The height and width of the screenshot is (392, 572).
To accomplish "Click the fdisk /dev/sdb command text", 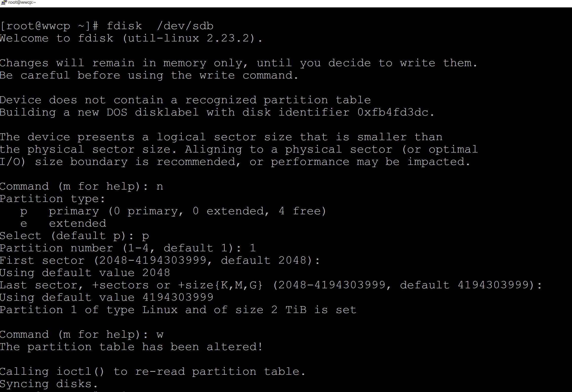I will (x=160, y=26).
